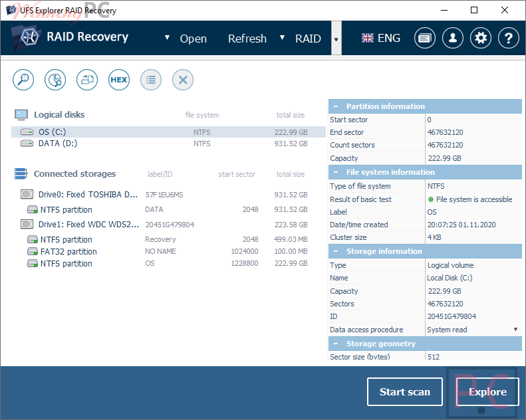This screenshot has width=526, height=420.
Task: Click the partition manager pie-chart icon
Action: tap(55, 80)
